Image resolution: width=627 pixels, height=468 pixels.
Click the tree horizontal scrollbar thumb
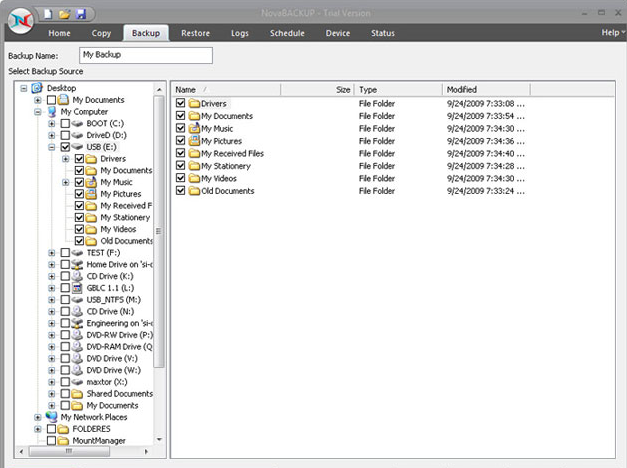pos(69,451)
